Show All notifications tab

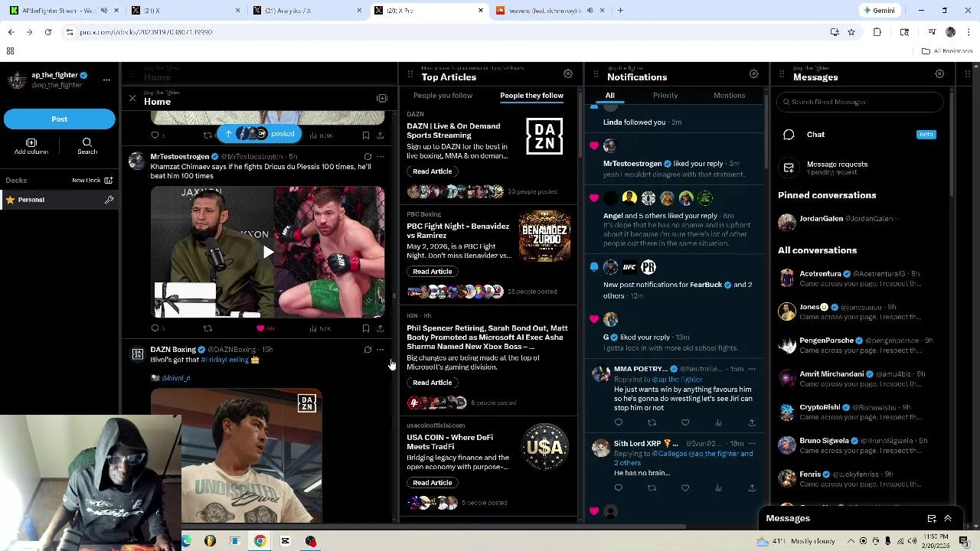tap(610, 96)
